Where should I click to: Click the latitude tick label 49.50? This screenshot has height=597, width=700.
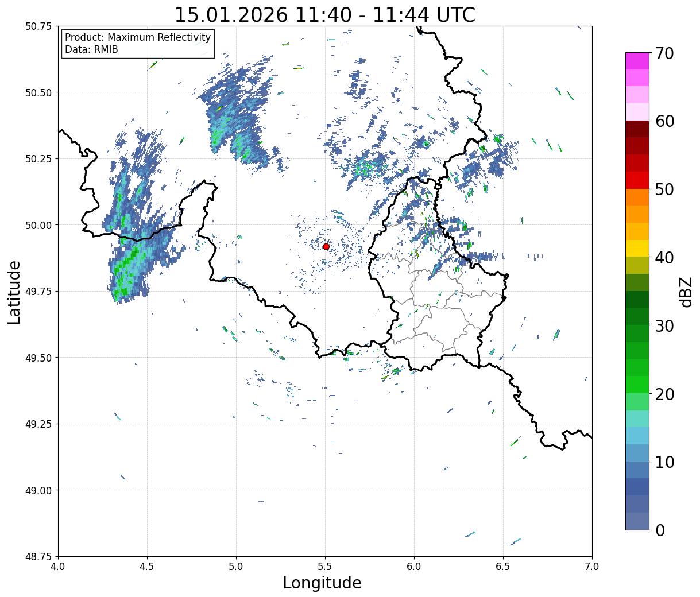[x=39, y=358]
